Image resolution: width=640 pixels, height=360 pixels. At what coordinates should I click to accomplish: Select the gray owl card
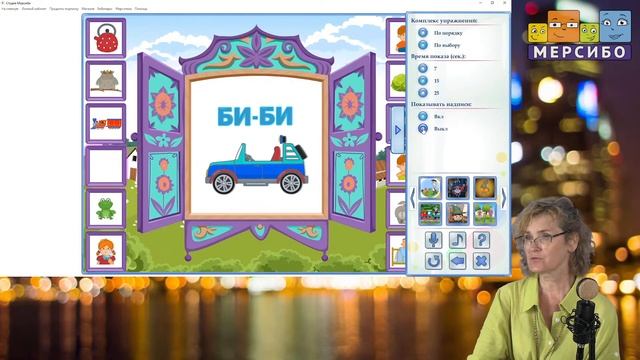tap(106, 81)
